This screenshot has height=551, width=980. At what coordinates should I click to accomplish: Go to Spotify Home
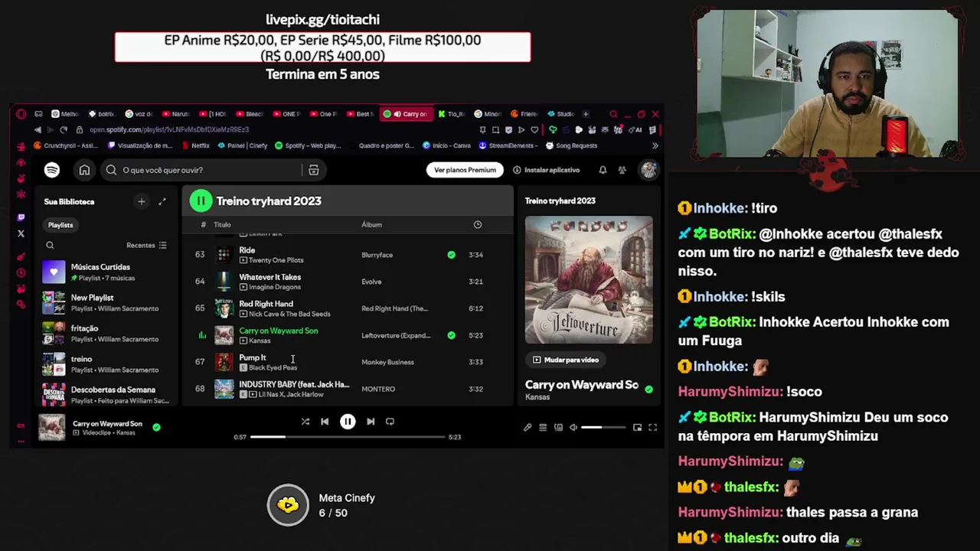pyautogui.click(x=84, y=170)
